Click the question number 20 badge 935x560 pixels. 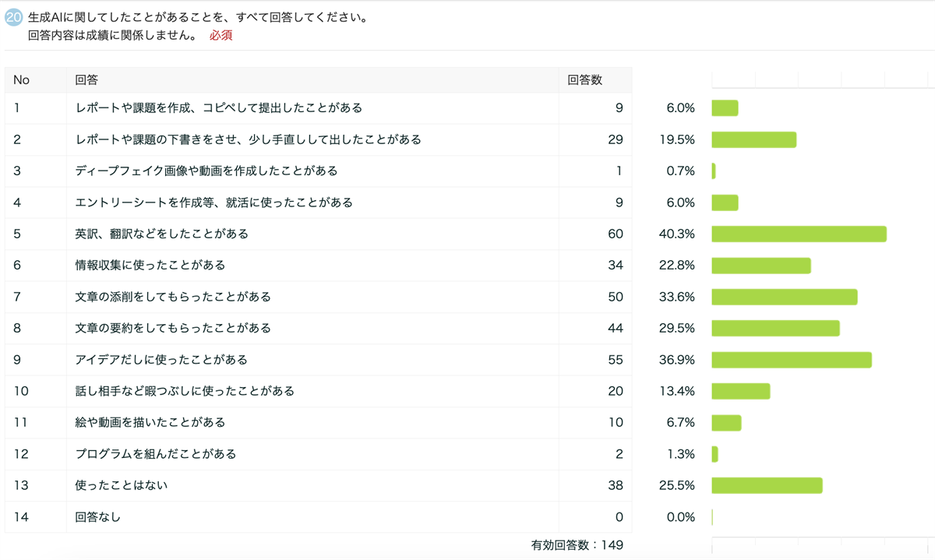click(14, 18)
